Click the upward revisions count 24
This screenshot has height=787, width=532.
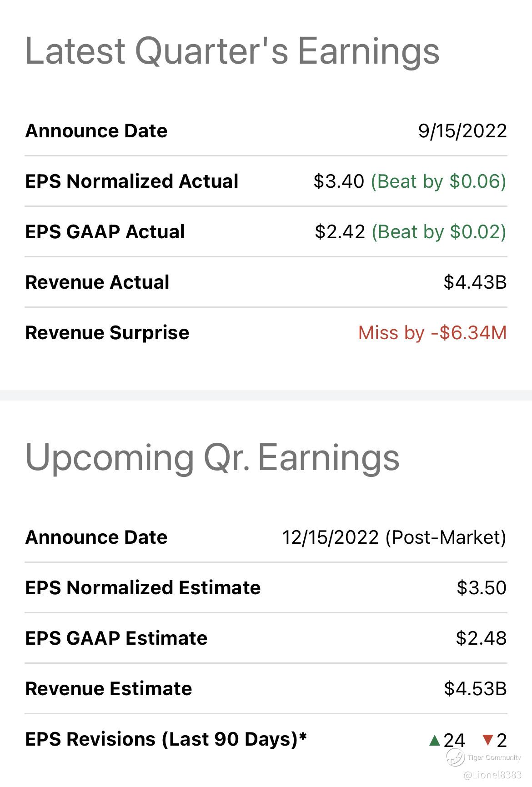coord(454,741)
